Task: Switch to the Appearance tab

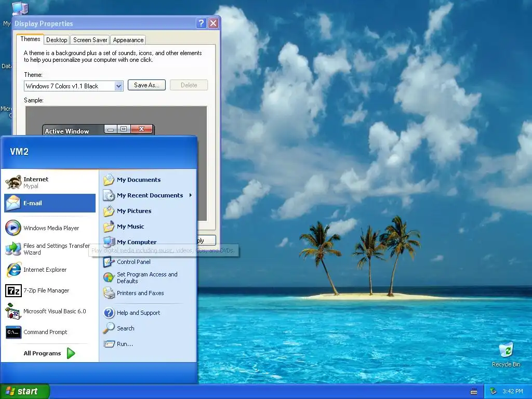Action: pyautogui.click(x=128, y=39)
